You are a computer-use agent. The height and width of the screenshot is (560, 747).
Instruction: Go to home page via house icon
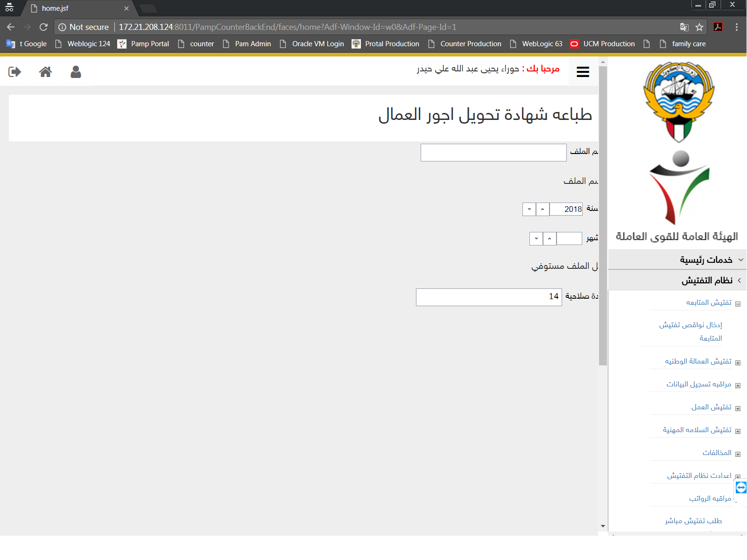click(x=45, y=72)
